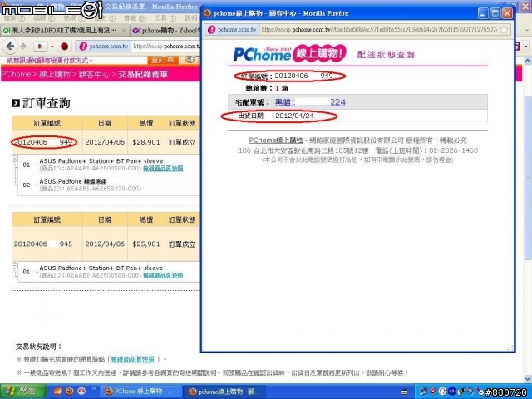This screenshot has width=532, height=399.
Task: Click the red round stop button
Action: [x=64, y=47]
